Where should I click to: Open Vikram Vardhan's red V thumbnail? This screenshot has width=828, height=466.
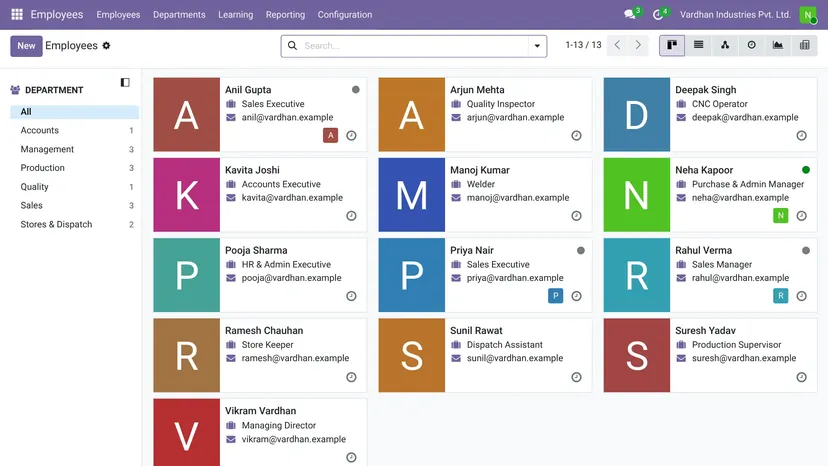click(x=186, y=432)
